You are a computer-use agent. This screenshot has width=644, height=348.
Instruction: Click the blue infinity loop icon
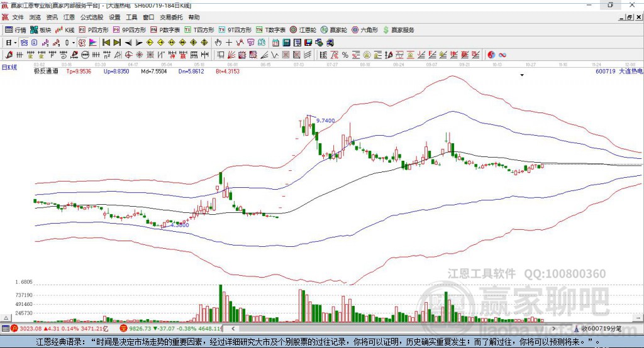502,55
